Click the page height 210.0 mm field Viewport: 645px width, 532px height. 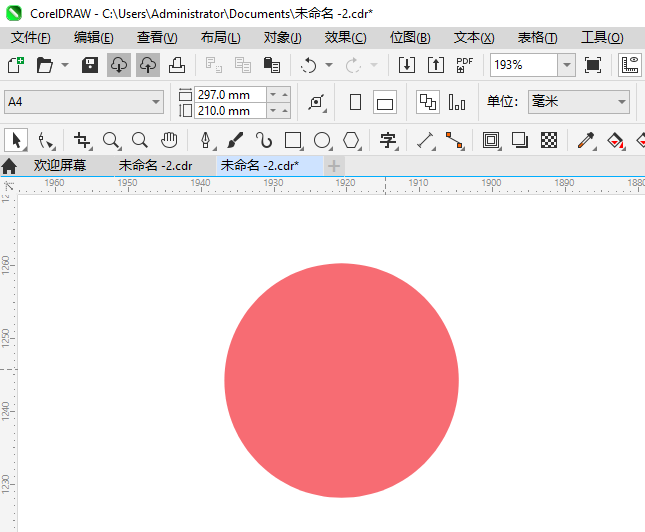[230, 111]
